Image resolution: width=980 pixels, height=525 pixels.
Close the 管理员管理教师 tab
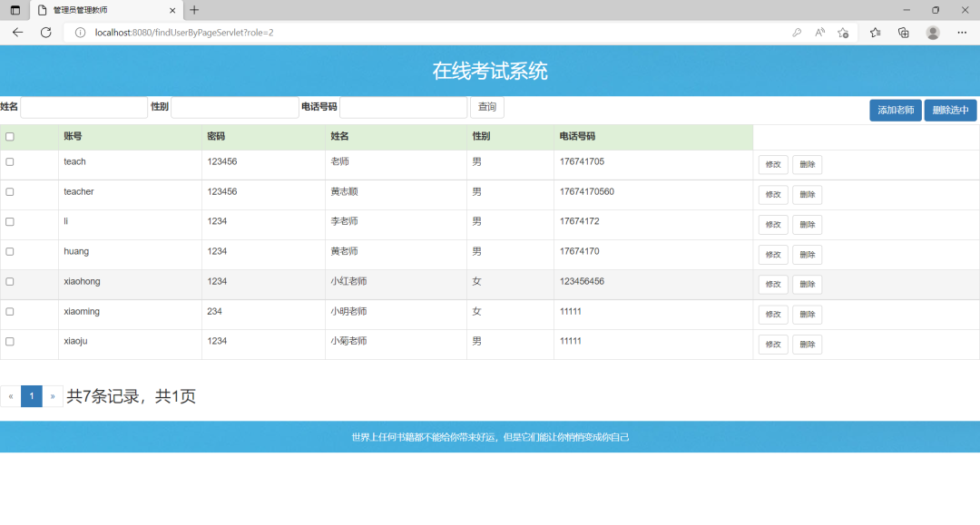172,10
